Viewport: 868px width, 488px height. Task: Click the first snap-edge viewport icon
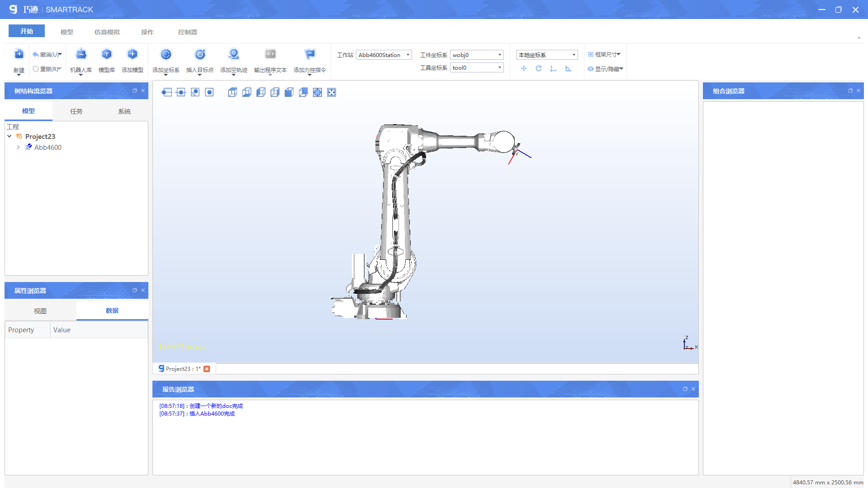tap(167, 92)
